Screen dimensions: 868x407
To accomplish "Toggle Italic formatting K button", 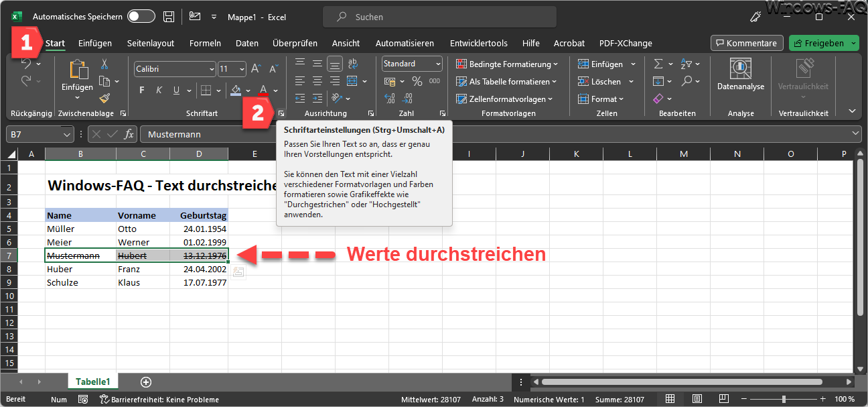I will pos(159,90).
